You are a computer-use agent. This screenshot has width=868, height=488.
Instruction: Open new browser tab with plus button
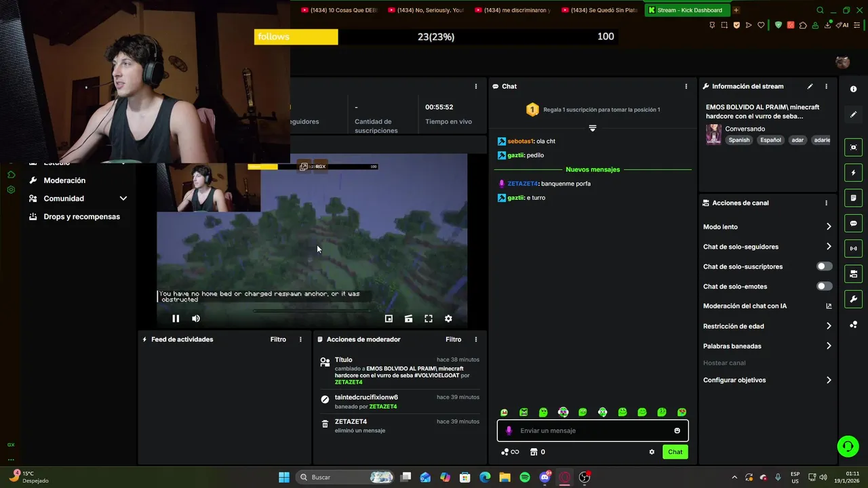pos(736,10)
